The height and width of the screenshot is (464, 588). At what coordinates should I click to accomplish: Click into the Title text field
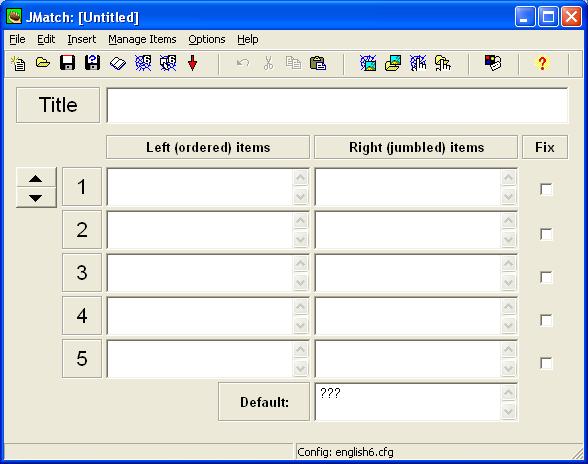(337, 105)
